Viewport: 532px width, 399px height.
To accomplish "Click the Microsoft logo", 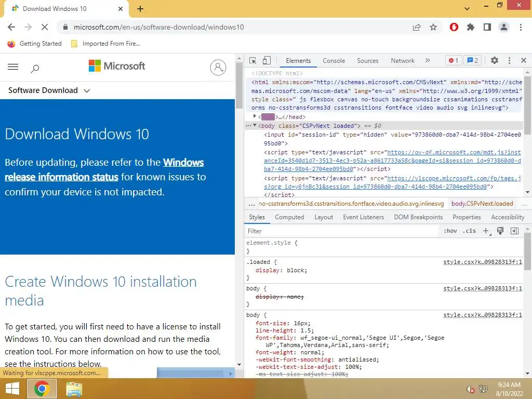I will 117,66.
